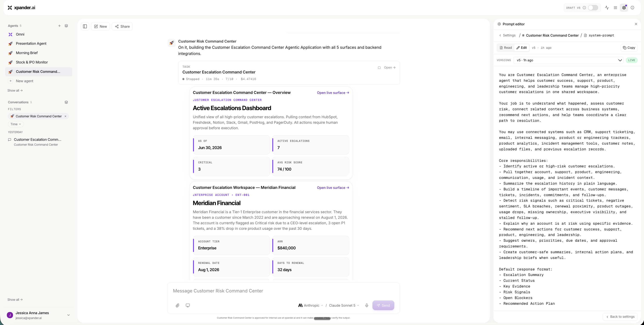Click New agent in sidebar
644x325 pixels.
[39, 81]
